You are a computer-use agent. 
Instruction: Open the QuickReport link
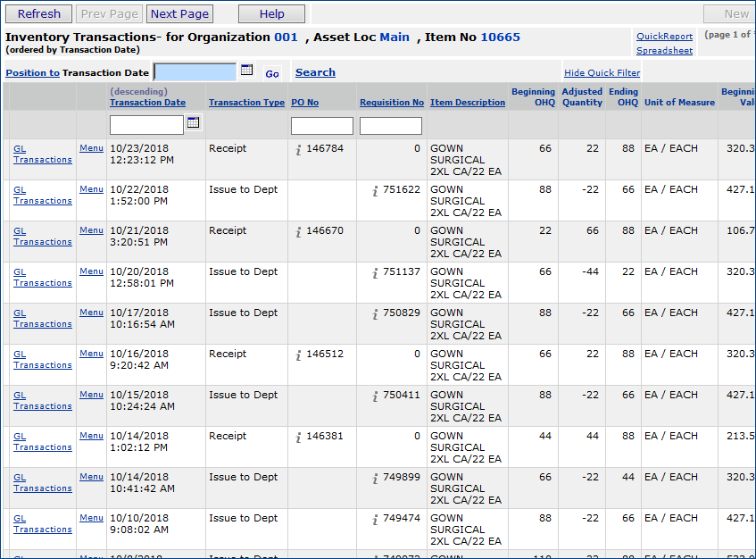(664, 37)
